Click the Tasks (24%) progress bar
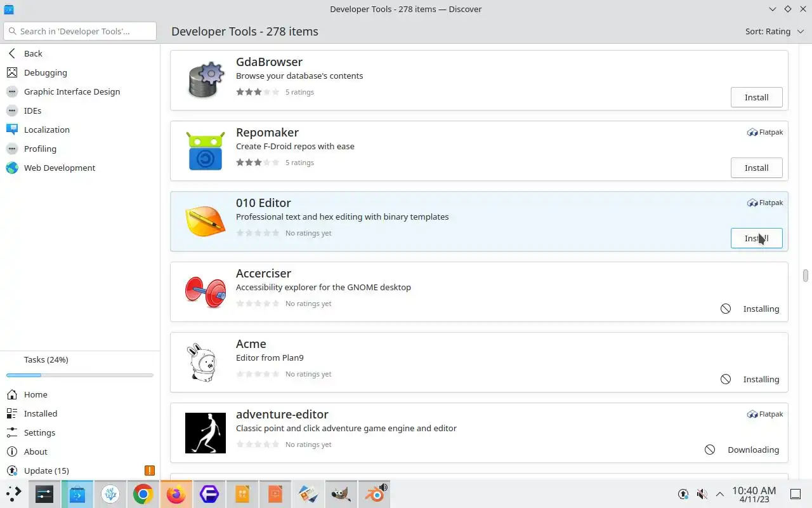Screen dimensions: 812x508 tap(80, 375)
